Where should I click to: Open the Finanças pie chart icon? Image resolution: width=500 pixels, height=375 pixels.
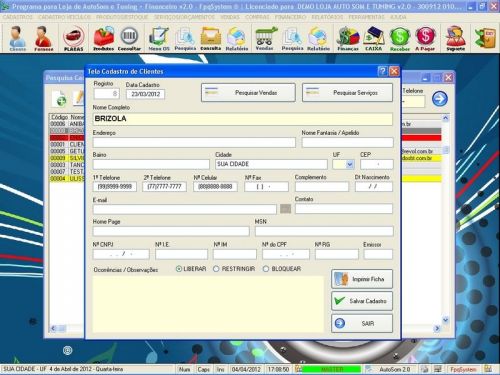[348, 38]
